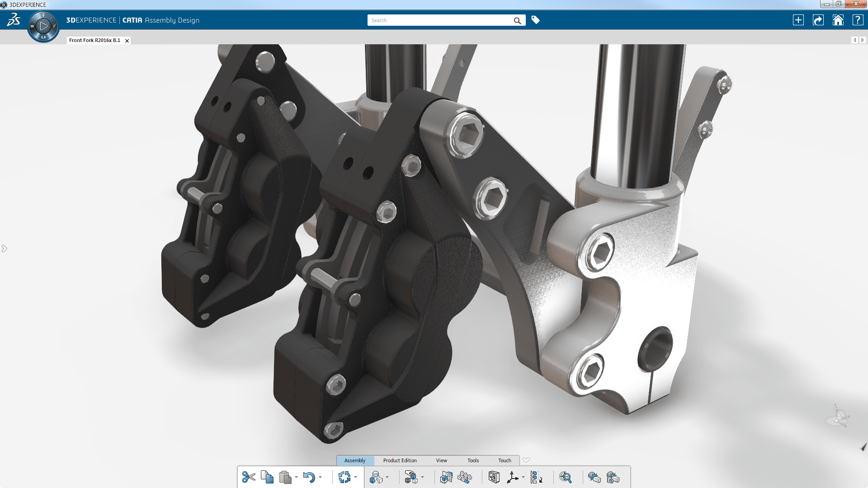Click the Copy icon in toolbar
The image size is (868, 488).
(267, 477)
